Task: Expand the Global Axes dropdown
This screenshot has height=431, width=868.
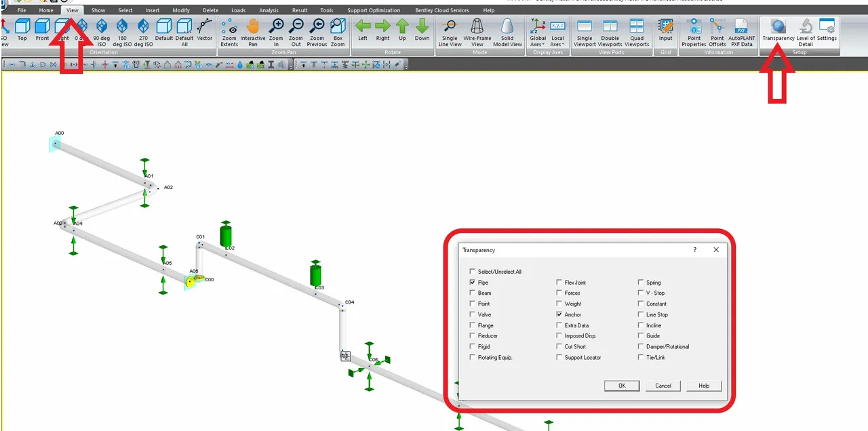Action: (538, 32)
